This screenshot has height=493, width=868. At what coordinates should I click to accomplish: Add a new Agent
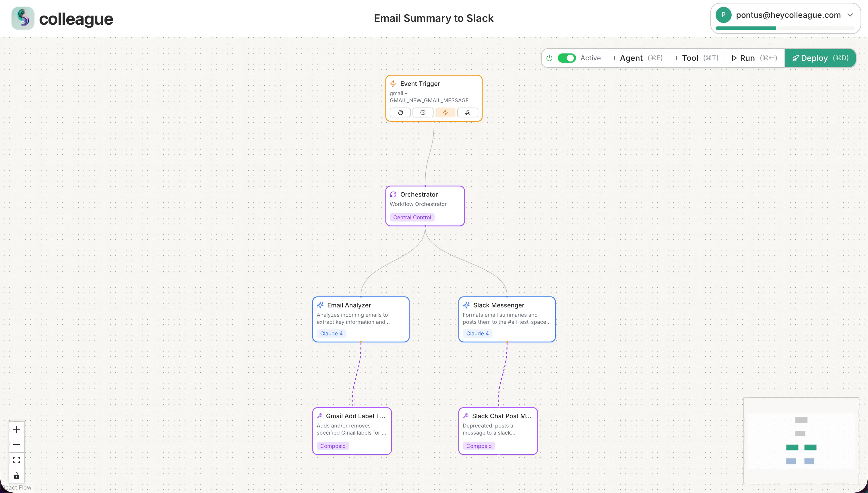point(637,58)
